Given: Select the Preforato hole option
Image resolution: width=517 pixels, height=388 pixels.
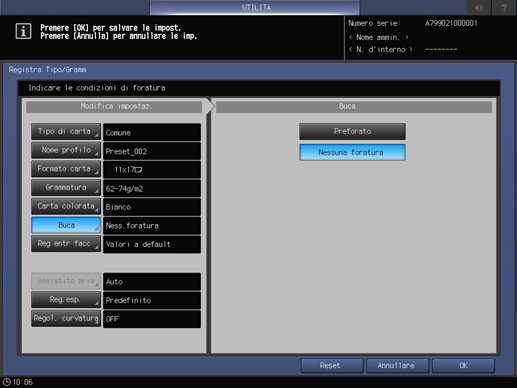Looking at the screenshot, I should 352,131.
